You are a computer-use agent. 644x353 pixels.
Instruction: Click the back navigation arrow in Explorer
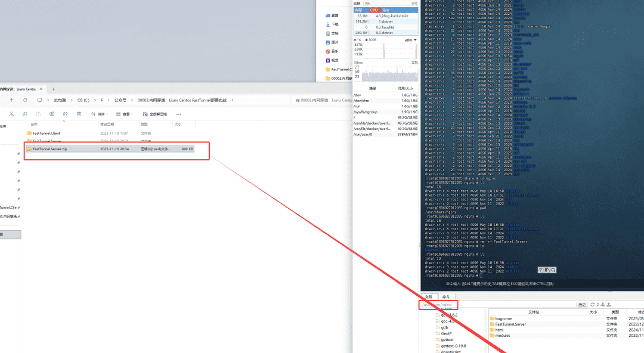[11, 100]
